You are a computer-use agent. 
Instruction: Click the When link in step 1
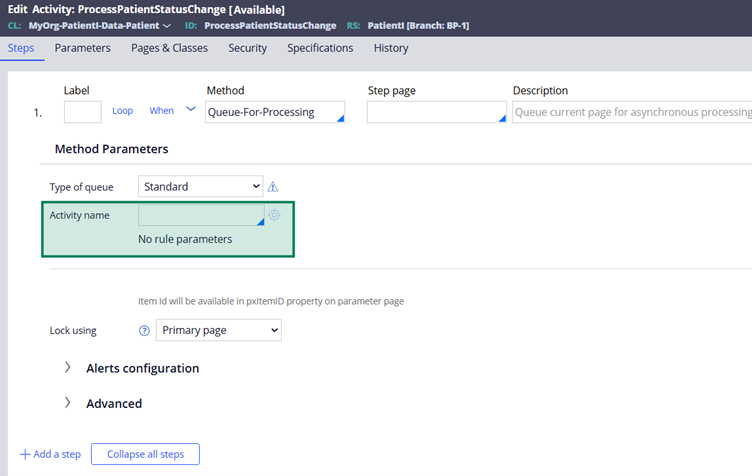click(161, 111)
